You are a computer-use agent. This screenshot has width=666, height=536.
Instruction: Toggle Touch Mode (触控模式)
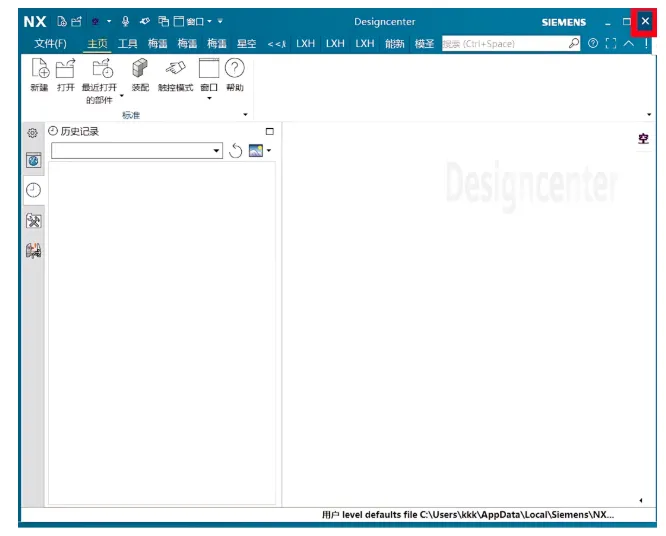pos(175,68)
